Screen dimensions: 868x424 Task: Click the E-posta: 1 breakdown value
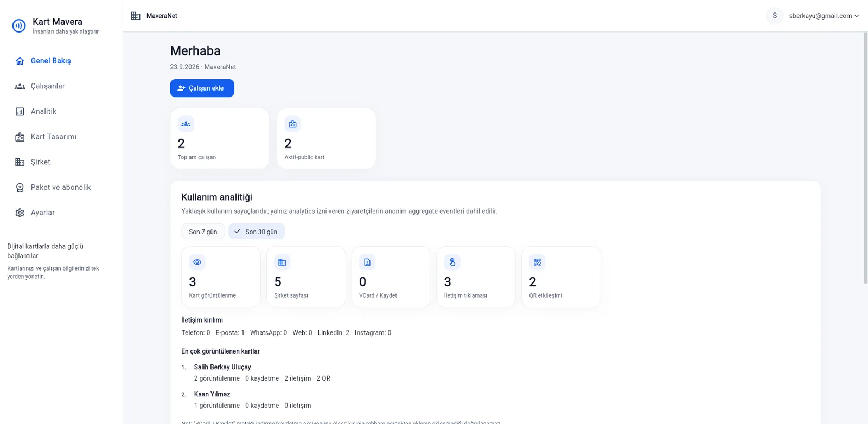tap(230, 333)
